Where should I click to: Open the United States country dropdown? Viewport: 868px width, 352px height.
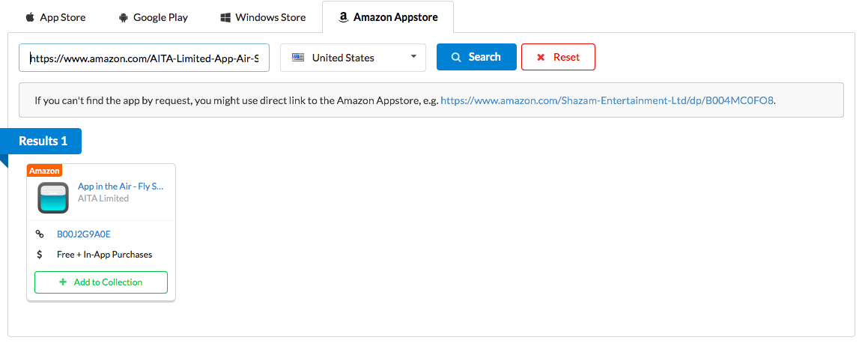tap(352, 58)
